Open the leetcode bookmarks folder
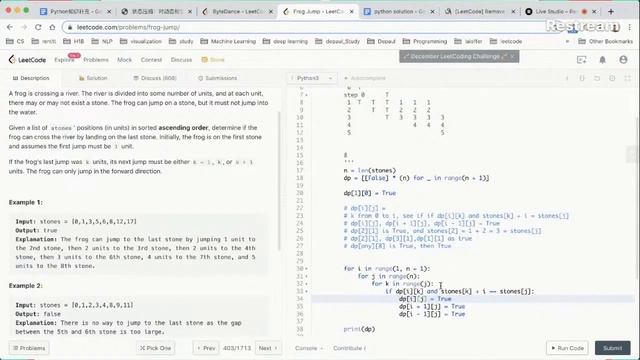The width and height of the screenshot is (640, 360). pyautogui.click(x=506, y=41)
